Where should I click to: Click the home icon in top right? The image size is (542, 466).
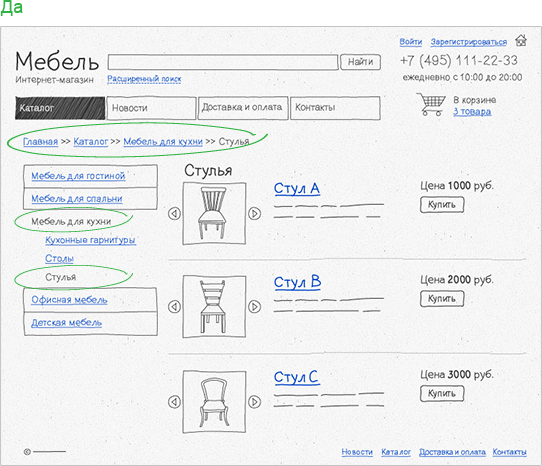click(521, 40)
